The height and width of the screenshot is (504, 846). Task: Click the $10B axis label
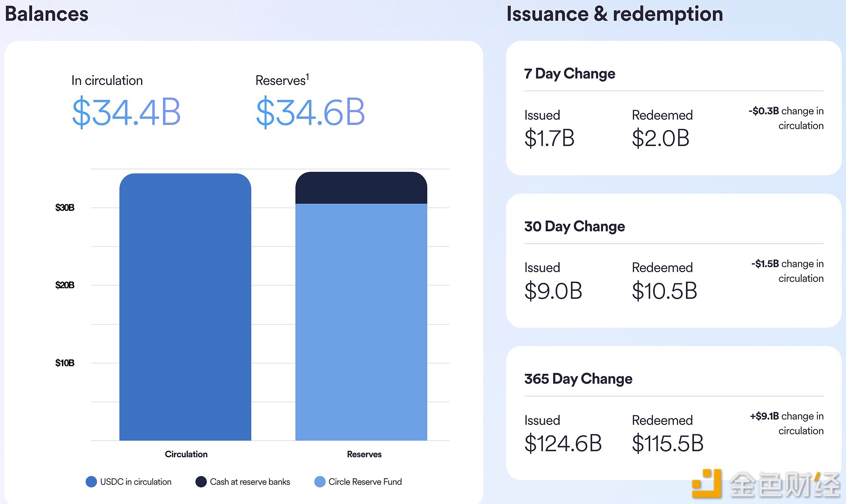tap(65, 363)
